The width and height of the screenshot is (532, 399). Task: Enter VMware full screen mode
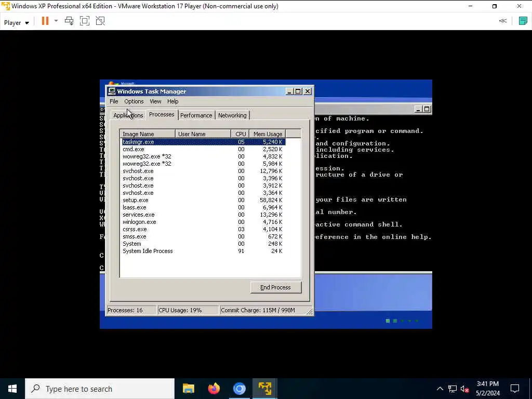(x=85, y=21)
